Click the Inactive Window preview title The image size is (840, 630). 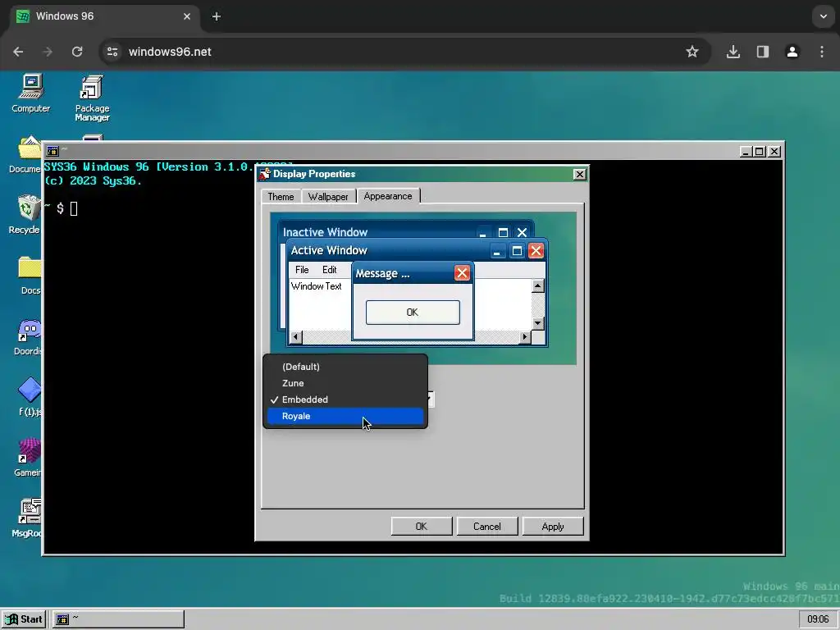[x=325, y=232]
